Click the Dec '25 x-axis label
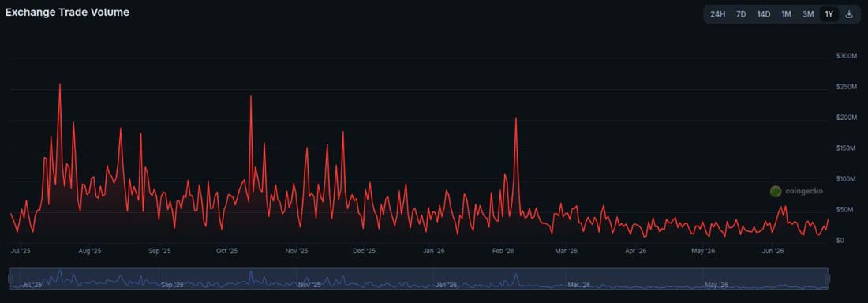The image size is (868, 303). point(365,251)
